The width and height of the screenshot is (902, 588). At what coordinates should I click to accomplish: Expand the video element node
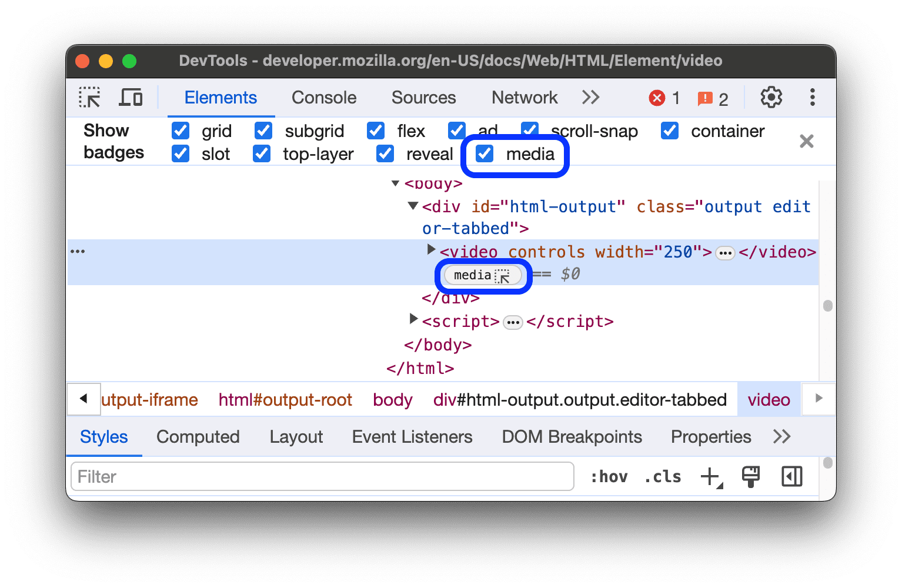(431, 249)
